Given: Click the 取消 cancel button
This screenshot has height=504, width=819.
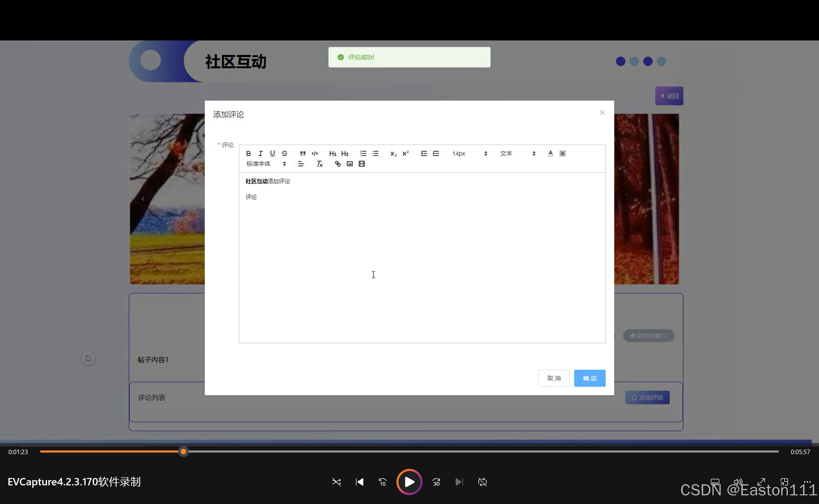Looking at the screenshot, I should (554, 378).
